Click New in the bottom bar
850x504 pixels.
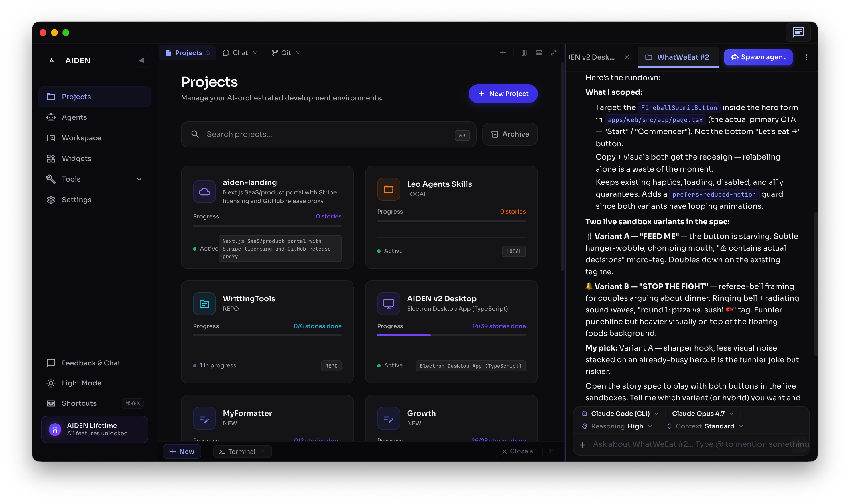182,451
